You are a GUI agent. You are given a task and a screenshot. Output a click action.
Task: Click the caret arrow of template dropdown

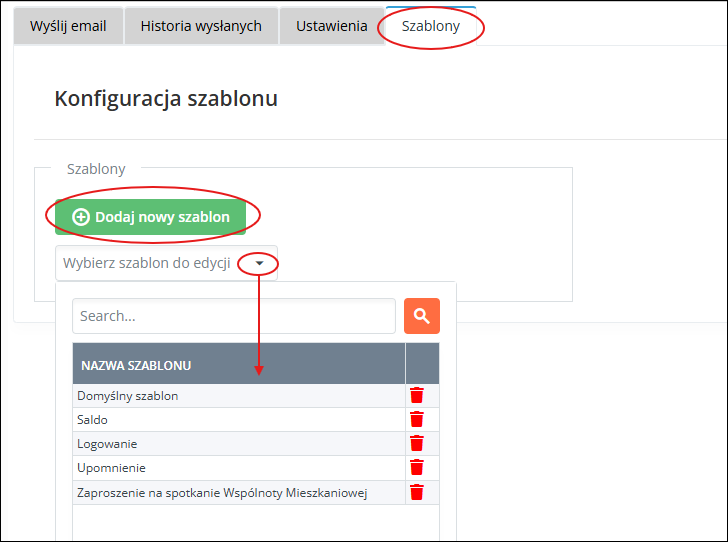pos(259,263)
